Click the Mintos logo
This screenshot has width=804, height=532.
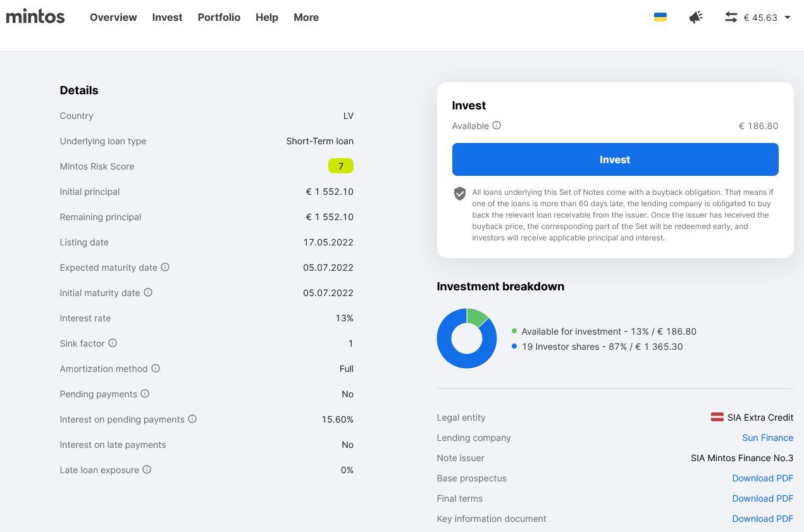(x=35, y=16)
